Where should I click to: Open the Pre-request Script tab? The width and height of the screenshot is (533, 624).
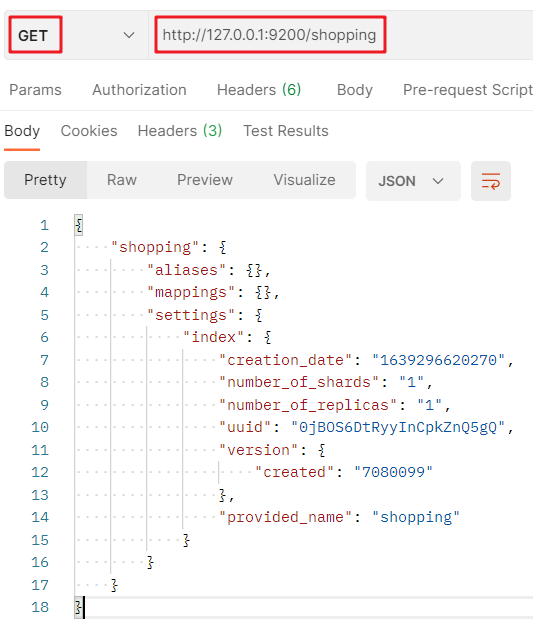tap(468, 90)
